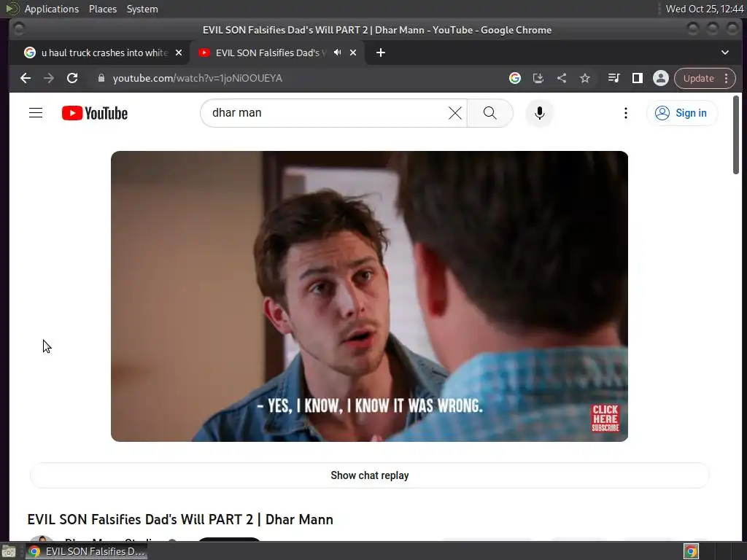Image resolution: width=747 pixels, height=560 pixels.
Task: Sign in to YouTube
Action: (682, 113)
